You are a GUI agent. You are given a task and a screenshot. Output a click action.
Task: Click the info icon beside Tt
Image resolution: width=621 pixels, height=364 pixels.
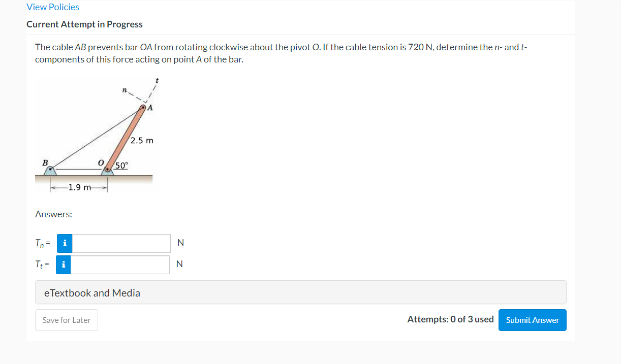coord(64,264)
